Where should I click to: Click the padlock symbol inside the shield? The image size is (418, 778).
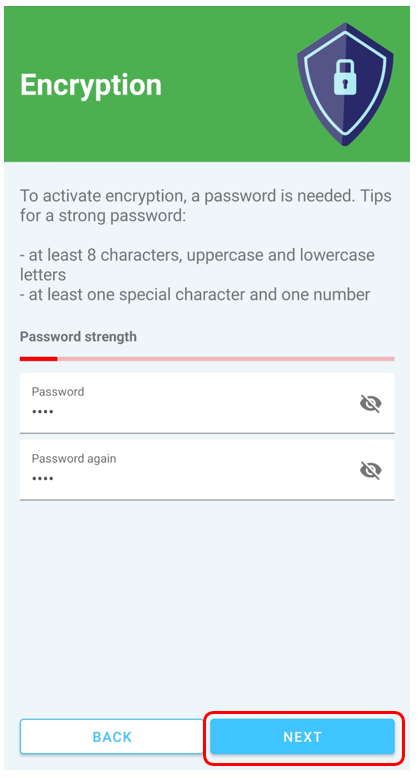345,77
